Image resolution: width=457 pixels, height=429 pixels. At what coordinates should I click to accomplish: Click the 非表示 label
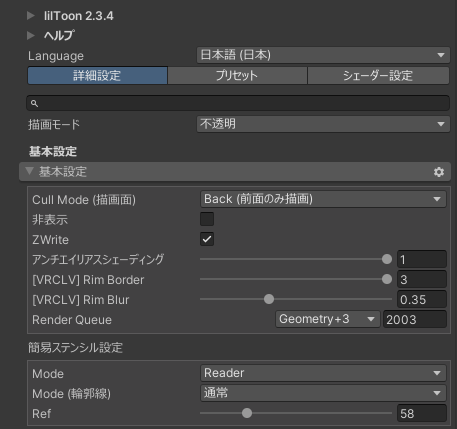pos(50,220)
